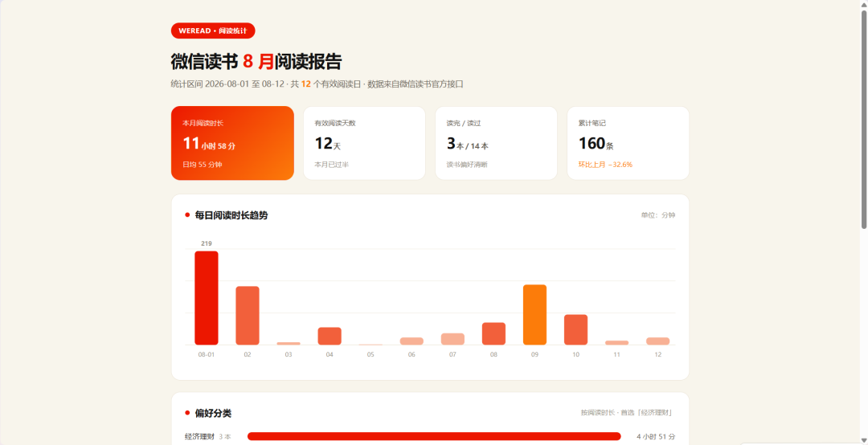Select the 02 bar in the chart

coord(248,316)
